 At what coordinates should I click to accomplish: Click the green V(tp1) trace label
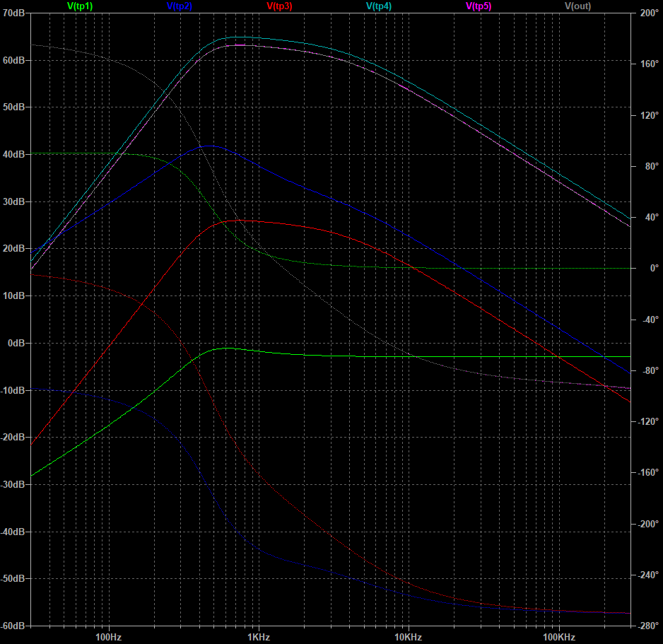pyautogui.click(x=79, y=6)
